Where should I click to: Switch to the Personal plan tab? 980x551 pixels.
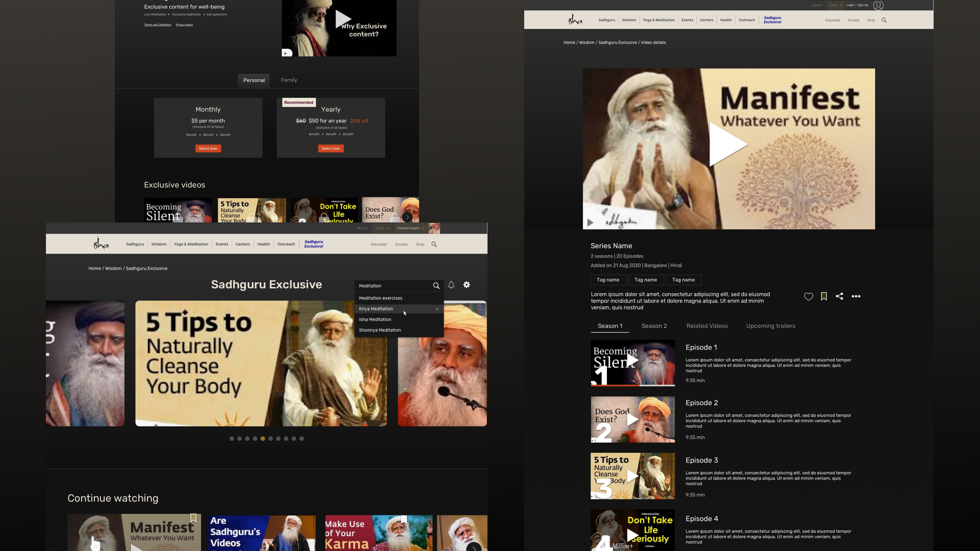coord(254,80)
